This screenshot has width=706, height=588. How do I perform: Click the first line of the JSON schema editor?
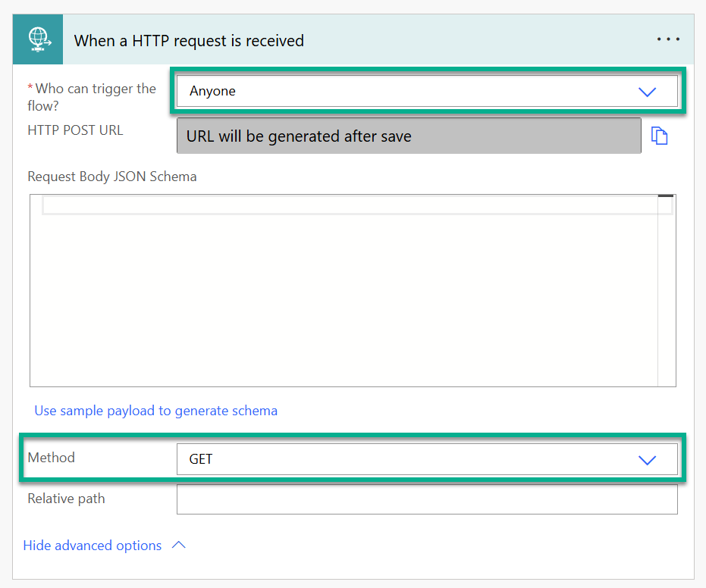350,205
